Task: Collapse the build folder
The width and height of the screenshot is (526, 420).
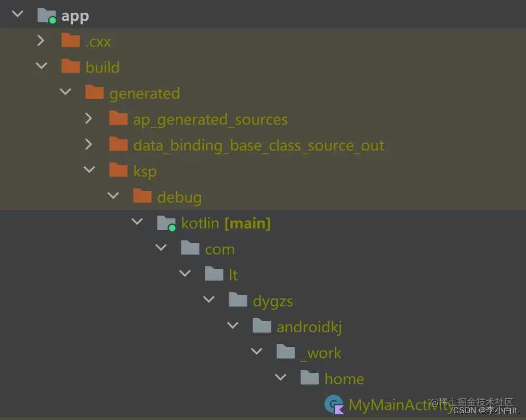Action: pyautogui.click(x=41, y=66)
